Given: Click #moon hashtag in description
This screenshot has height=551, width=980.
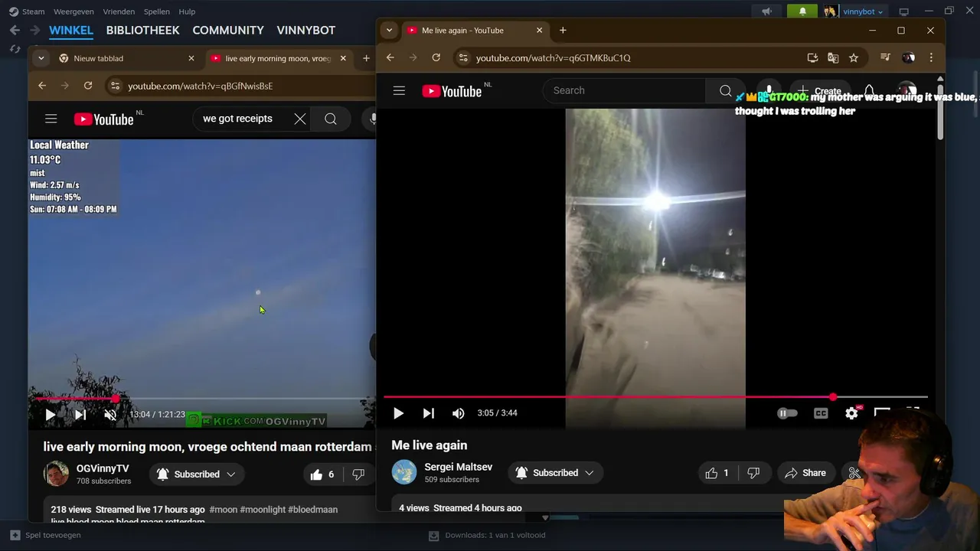Looking at the screenshot, I should pos(223,510).
